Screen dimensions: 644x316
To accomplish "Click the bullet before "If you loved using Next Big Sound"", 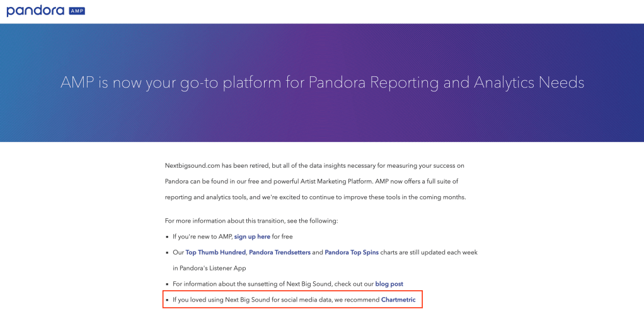I will coord(167,300).
